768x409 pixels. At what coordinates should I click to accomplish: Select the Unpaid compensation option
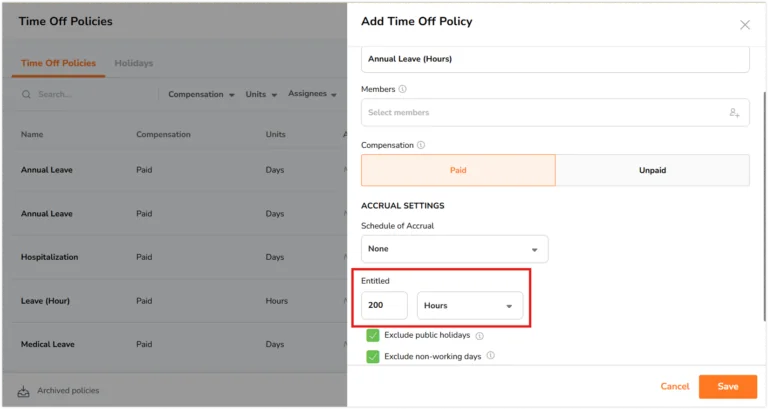pyautogui.click(x=652, y=170)
